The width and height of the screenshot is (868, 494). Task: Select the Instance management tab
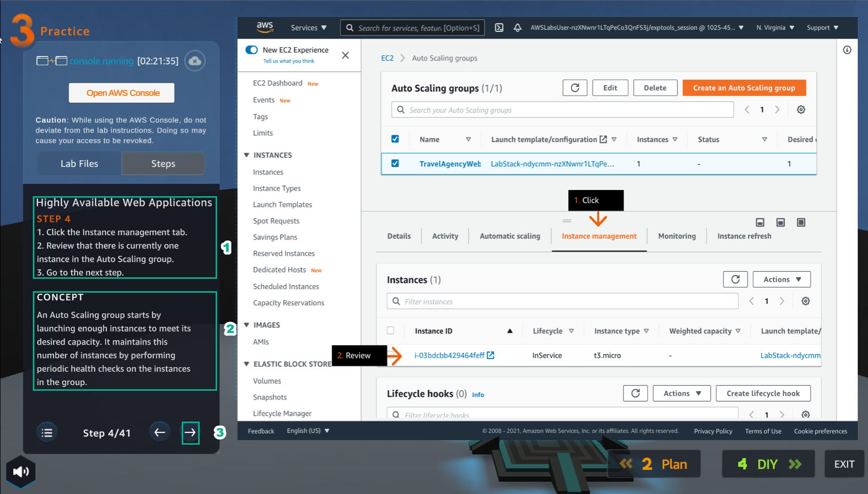coord(599,236)
